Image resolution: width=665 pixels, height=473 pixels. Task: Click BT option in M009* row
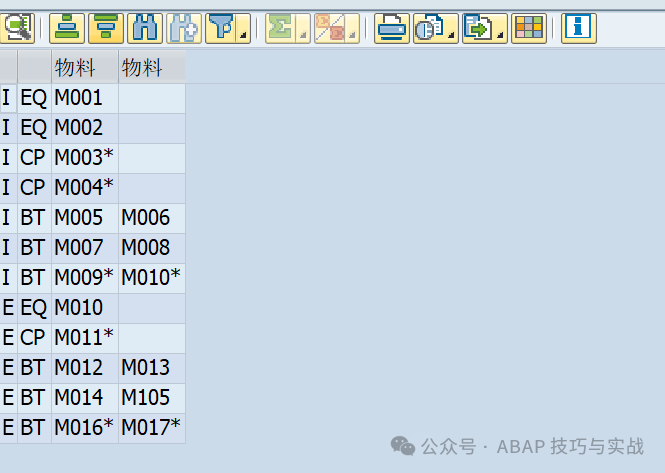coord(34,278)
